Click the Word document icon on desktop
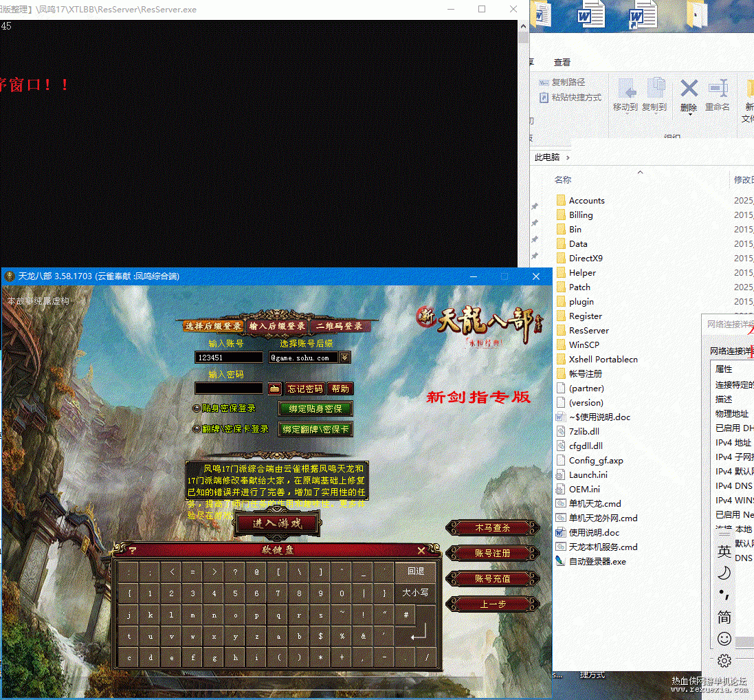Viewport: 754px width, 700px height. pos(591,14)
